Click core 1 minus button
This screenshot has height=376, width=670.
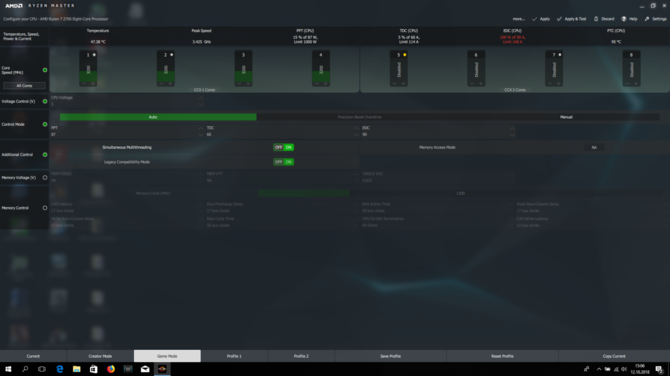point(84,84)
